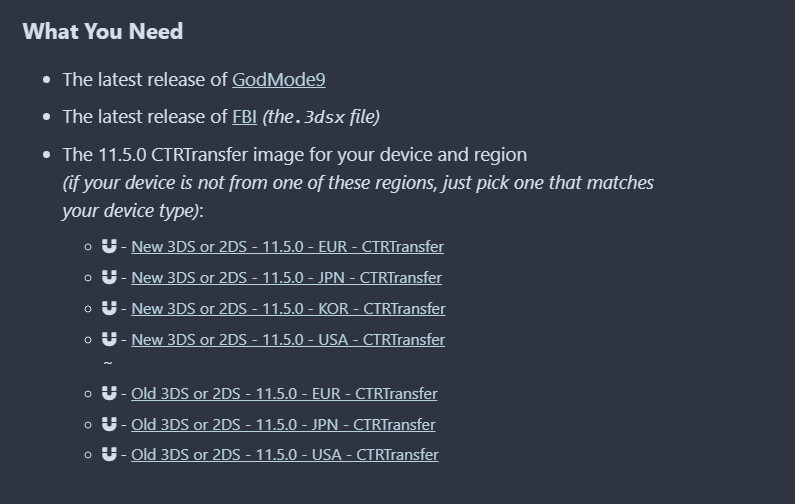Click magnet icon beside New 3DS EUR link

[x=109, y=246]
